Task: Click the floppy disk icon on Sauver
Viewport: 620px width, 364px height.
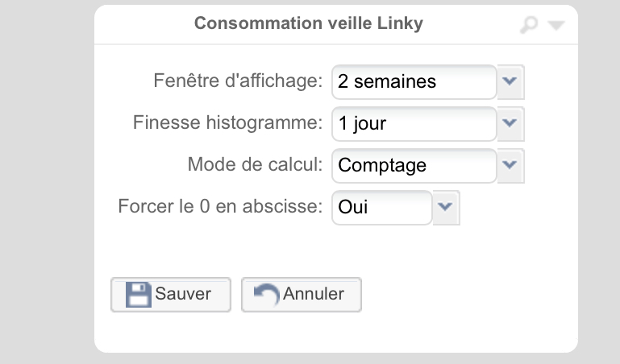Action: pos(139,295)
